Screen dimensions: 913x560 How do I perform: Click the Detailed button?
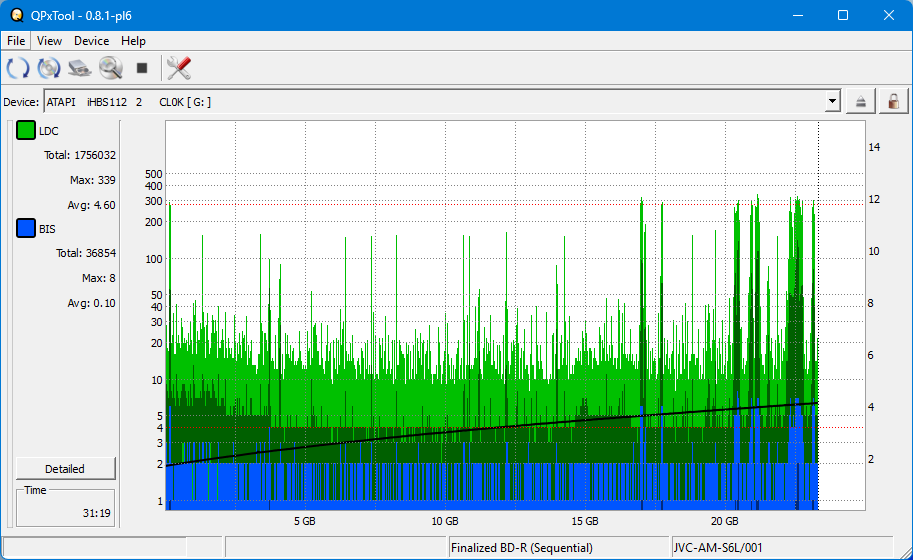point(65,469)
